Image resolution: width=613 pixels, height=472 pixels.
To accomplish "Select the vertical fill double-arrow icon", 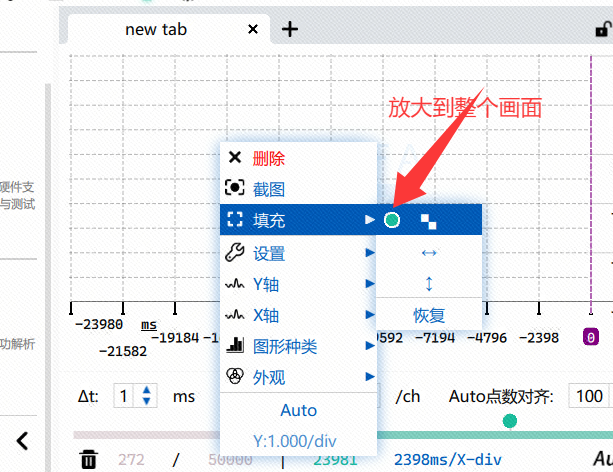I will pyautogui.click(x=429, y=284).
